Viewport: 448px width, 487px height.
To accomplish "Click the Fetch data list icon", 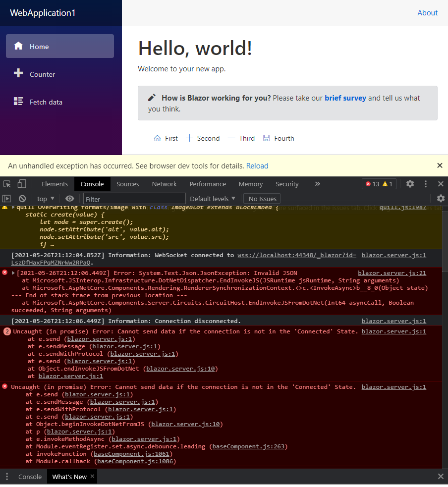I will tap(19, 102).
